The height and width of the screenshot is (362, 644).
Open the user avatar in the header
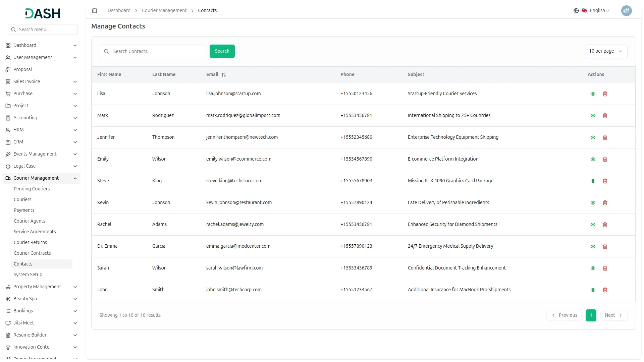[626, 11]
